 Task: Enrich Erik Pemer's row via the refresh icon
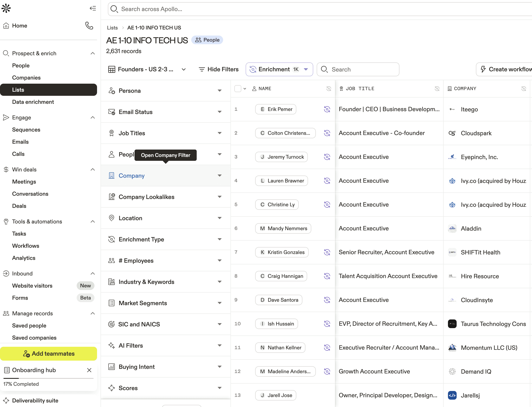point(327,109)
